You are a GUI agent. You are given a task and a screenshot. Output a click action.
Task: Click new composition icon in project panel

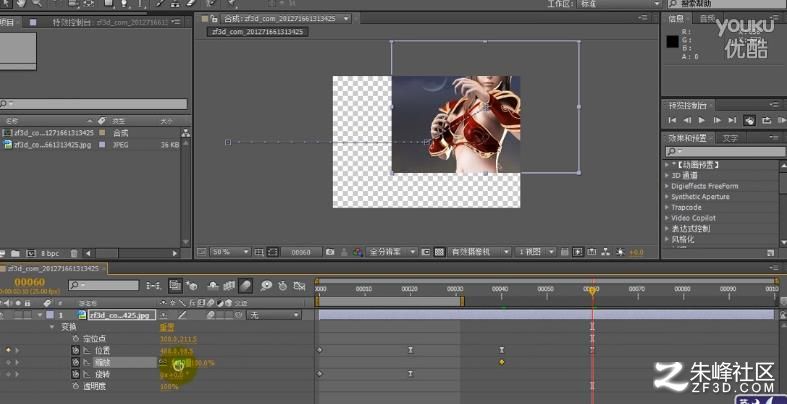point(31,253)
